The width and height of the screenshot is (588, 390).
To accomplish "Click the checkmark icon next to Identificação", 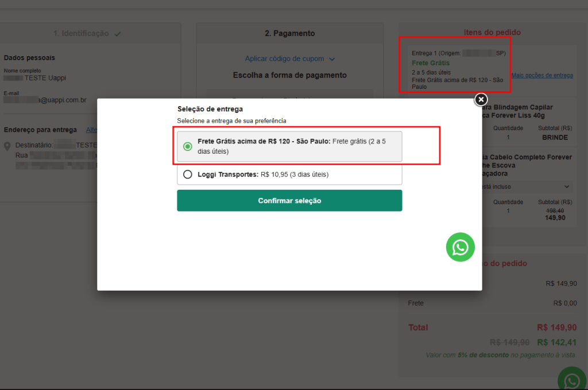I will 118,34.
